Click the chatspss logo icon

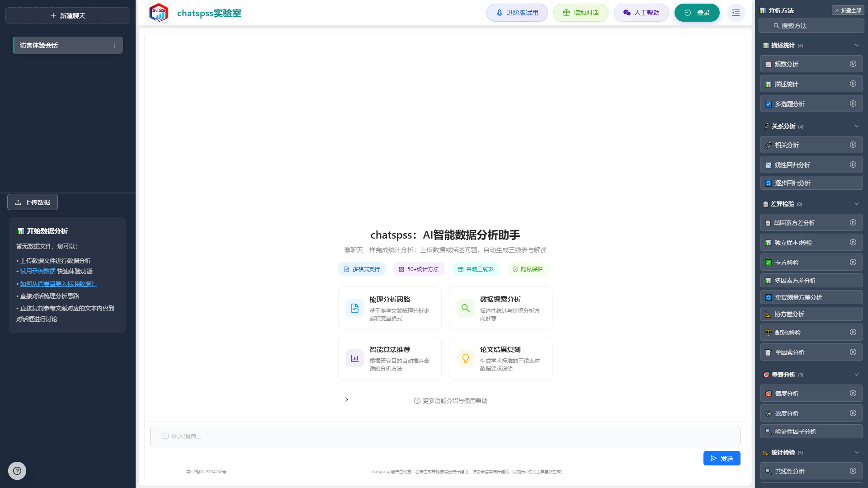point(159,13)
